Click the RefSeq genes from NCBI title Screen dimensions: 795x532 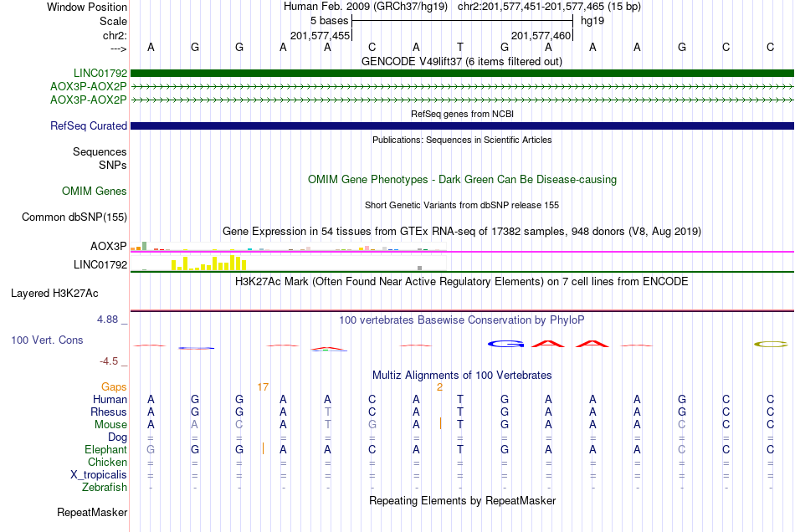tap(462, 114)
